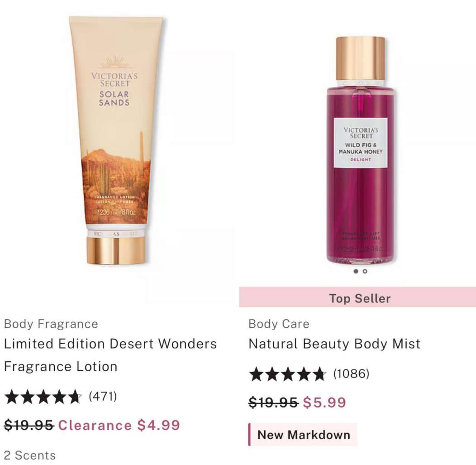View the 1086 reviews for the mist

tap(351, 374)
